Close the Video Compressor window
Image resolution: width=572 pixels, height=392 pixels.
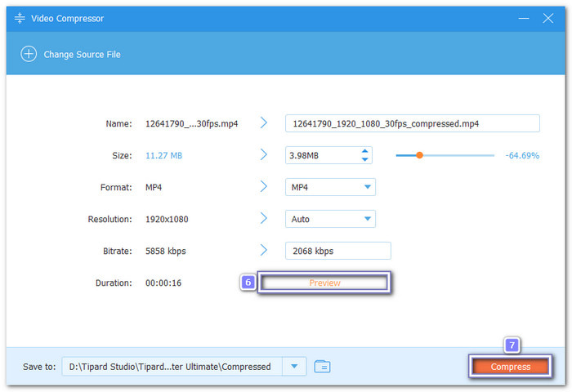(548, 18)
